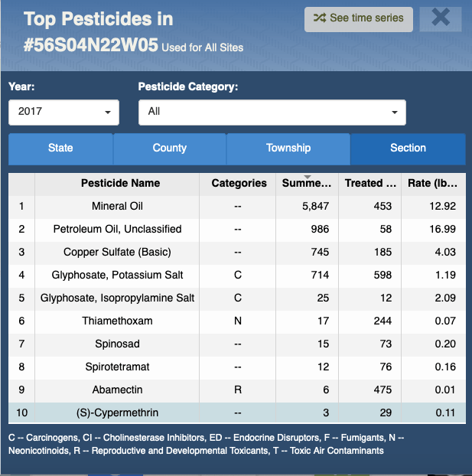Click the 1.19 rate value
The height and width of the screenshot is (476, 472).
[x=445, y=275]
